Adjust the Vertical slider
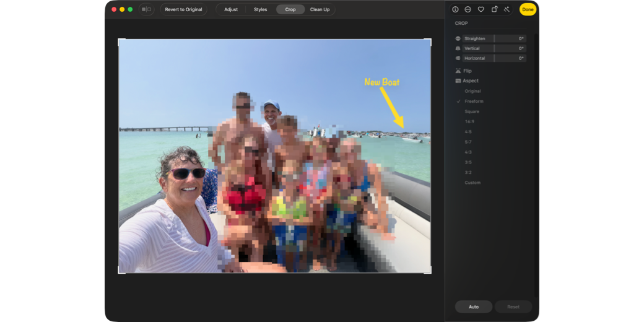This screenshot has width=644, height=322. click(x=494, y=48)
